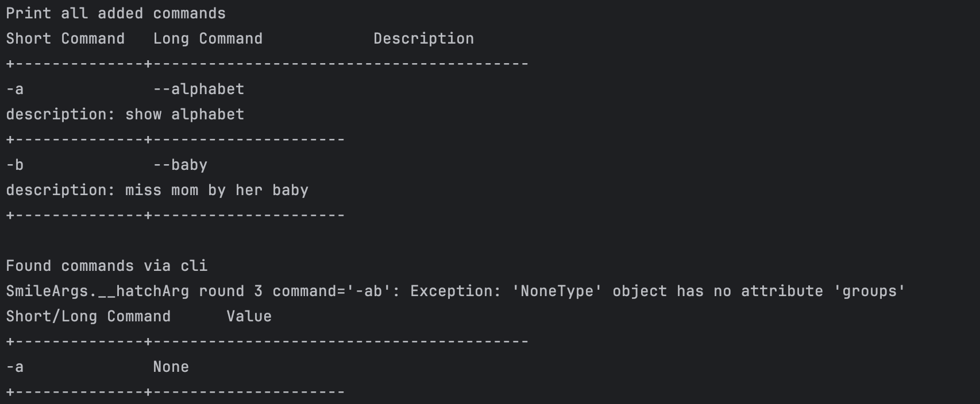This screenshot has height=404, width=980.
Task: Click the "SmileArgs.__hatchArg" text in the error line
Action: tap(97, 291)
